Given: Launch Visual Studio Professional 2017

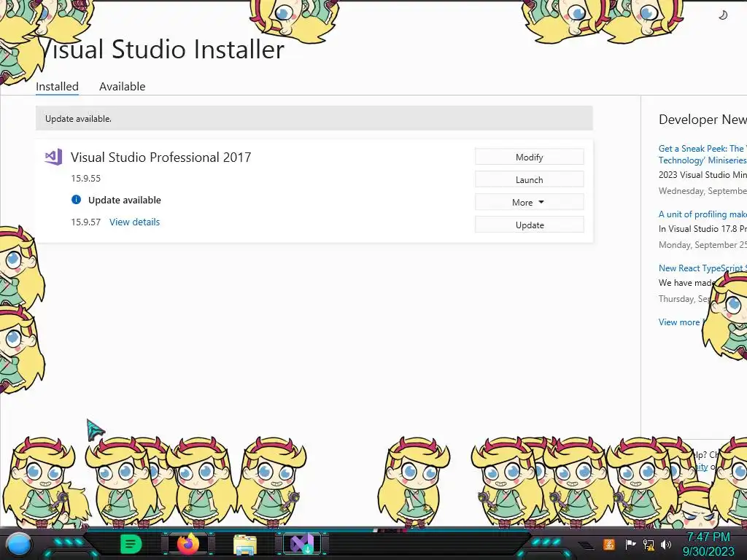Looking at the screenshot, I should click(x=530, y=179).
